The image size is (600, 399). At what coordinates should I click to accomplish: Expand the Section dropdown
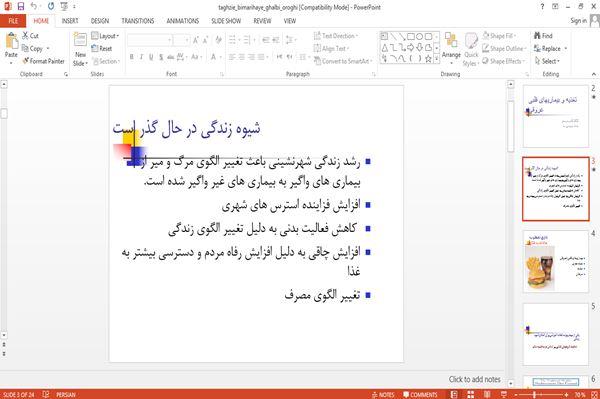[x=106, y=61]
